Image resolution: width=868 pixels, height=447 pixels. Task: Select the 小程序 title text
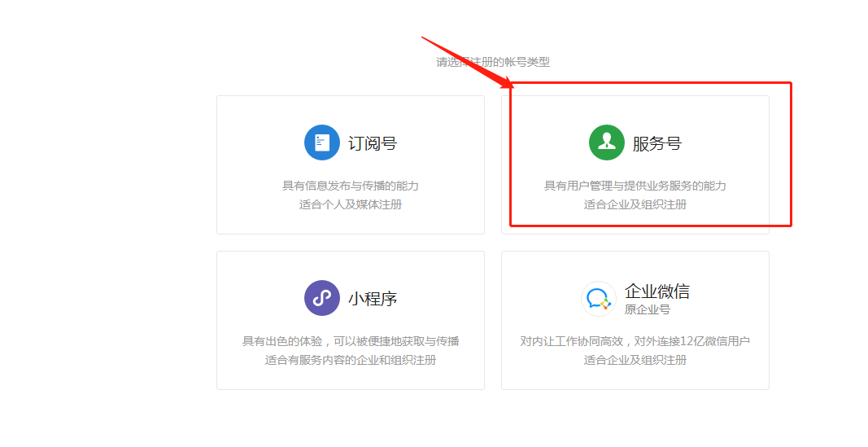(373, 299)
